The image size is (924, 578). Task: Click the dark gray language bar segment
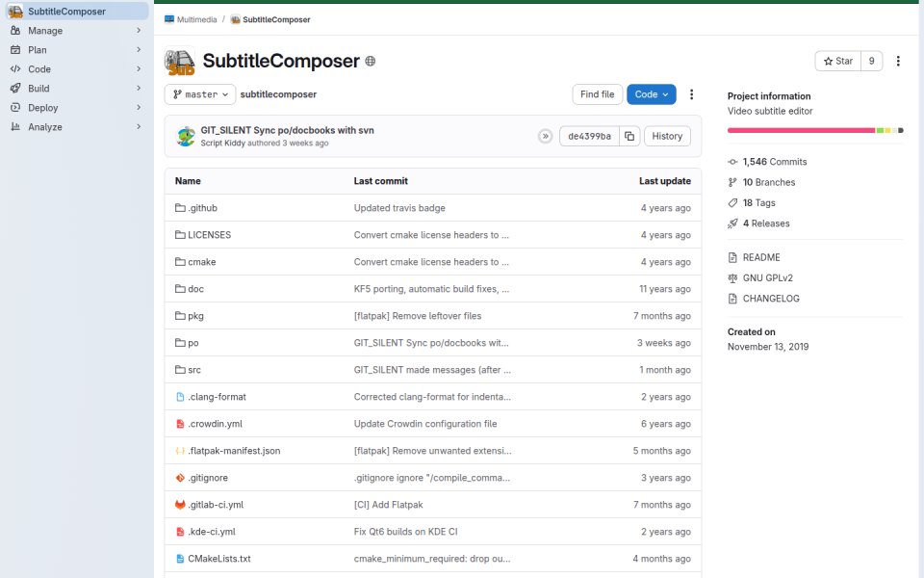(901, 130)
